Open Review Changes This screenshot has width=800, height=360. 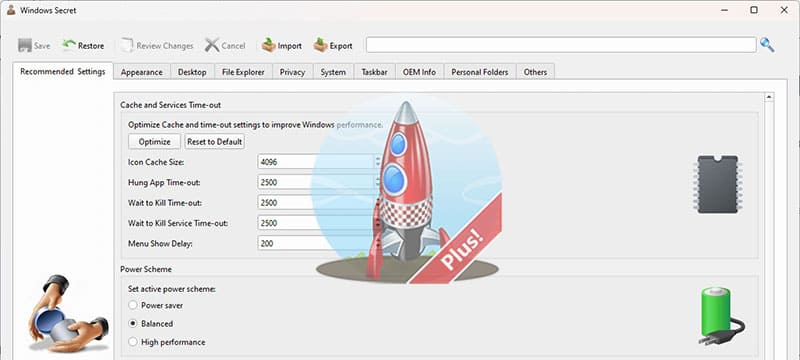pyautogui.click(x=157, y=45)
